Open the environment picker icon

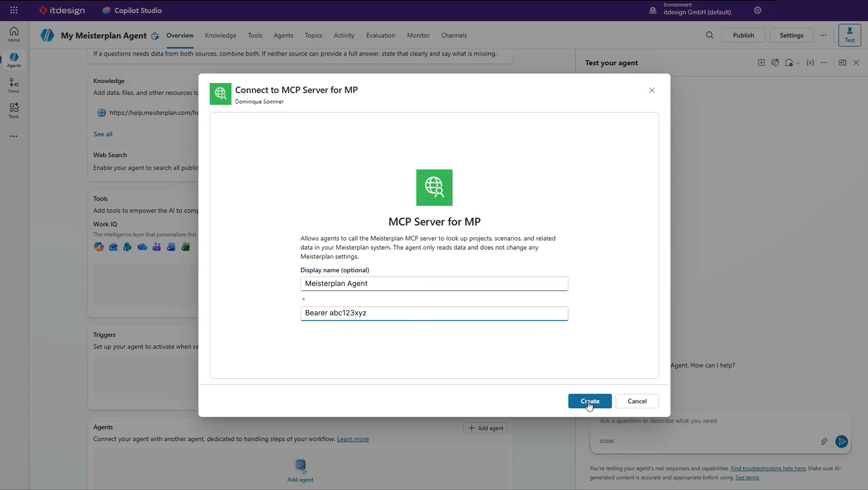[x=653, y=10]
